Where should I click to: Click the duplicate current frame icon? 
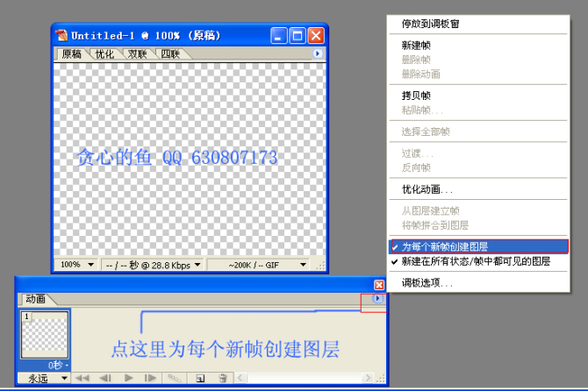(200, 378)
